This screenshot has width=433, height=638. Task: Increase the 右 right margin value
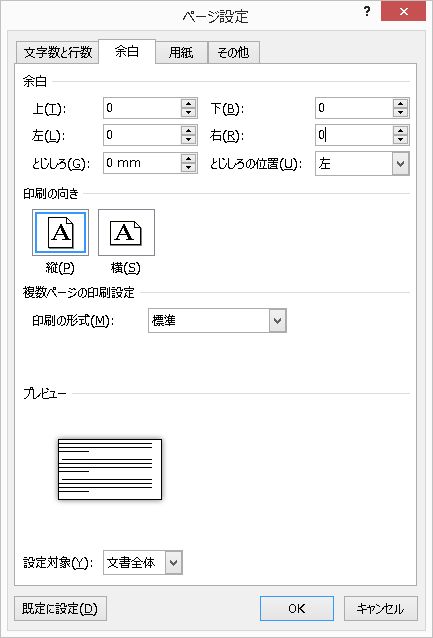tap(401, 130)
